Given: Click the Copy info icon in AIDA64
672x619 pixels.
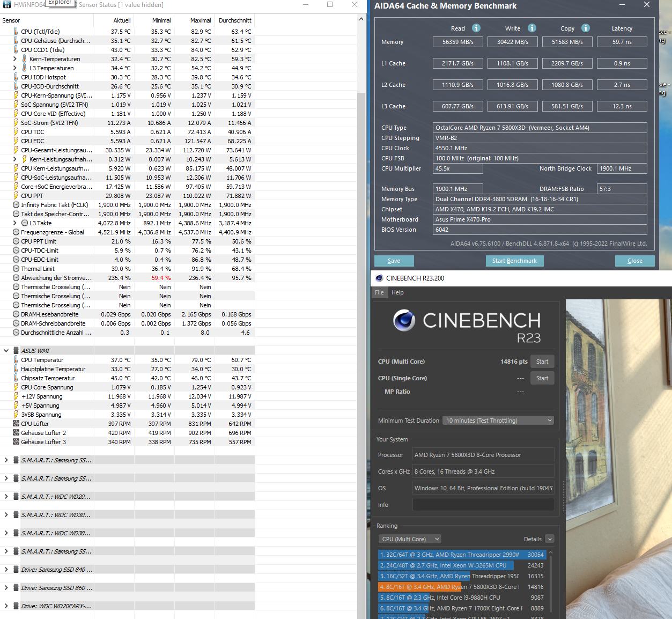Looking at the screenshot, I should click(x=586, y=28).
